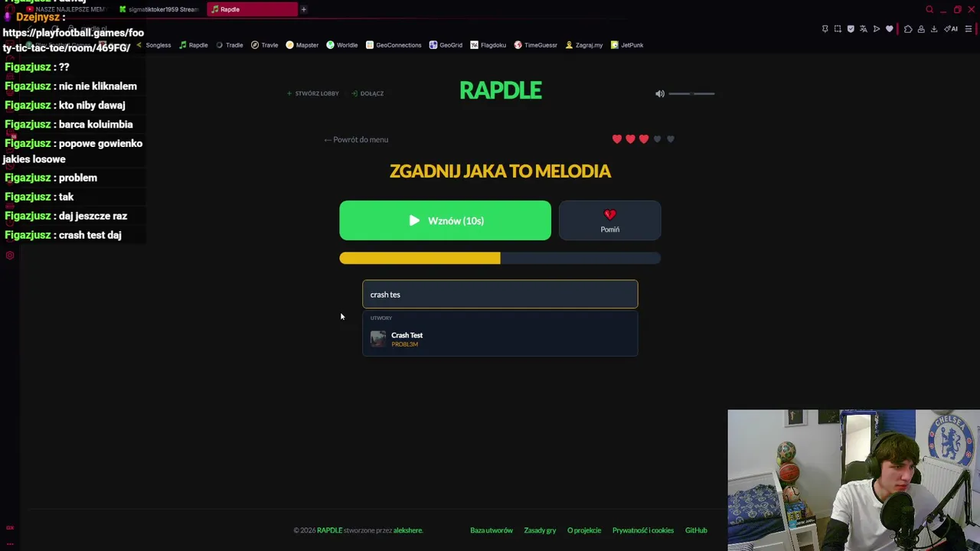This screenshot has height=551, width=980.
Task: Open the Baza utworów footer link
Action: tap(492, 530)
